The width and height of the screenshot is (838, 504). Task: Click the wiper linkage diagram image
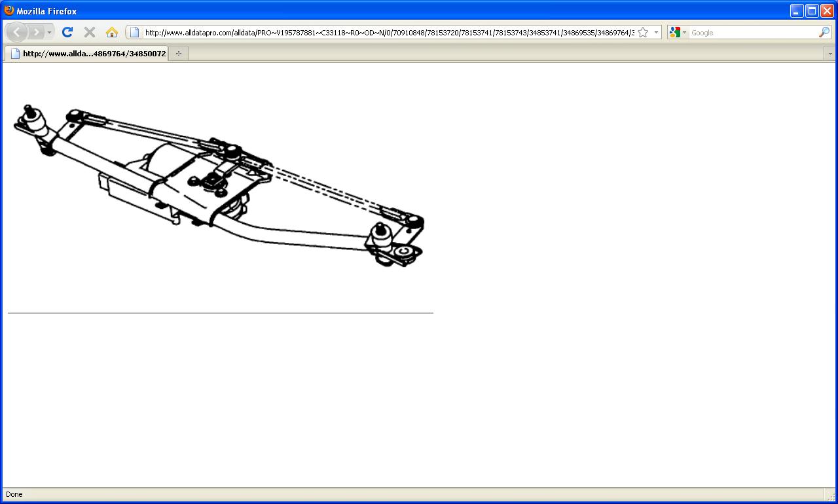(219, 185)
